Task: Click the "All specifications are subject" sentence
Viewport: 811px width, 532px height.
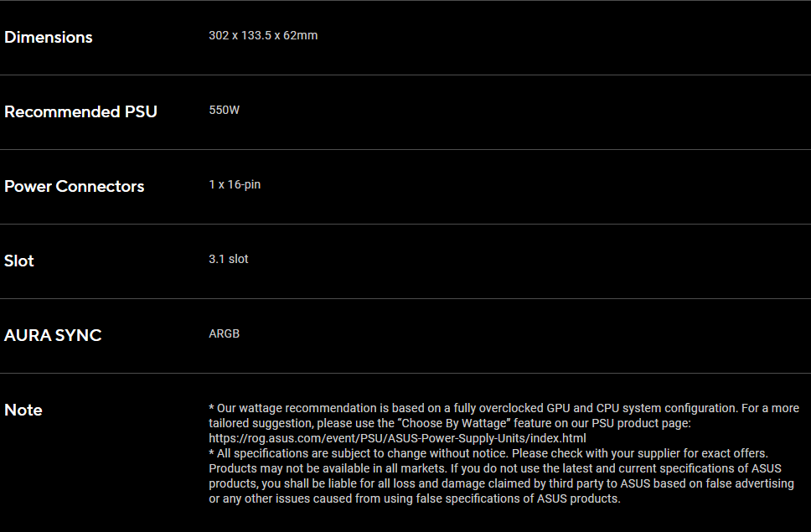Action: click(x=488, y=453)
